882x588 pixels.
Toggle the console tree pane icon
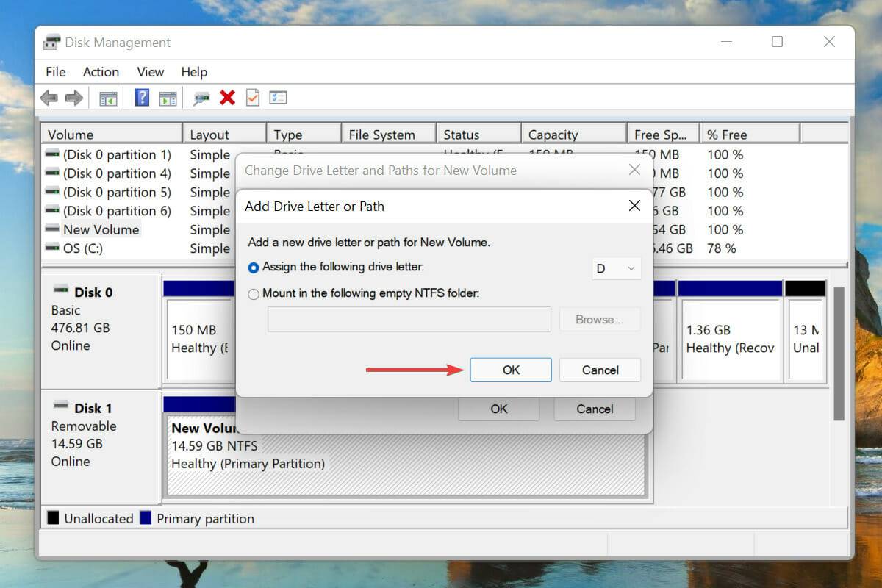pyautogui.click(x=108, y=98)
